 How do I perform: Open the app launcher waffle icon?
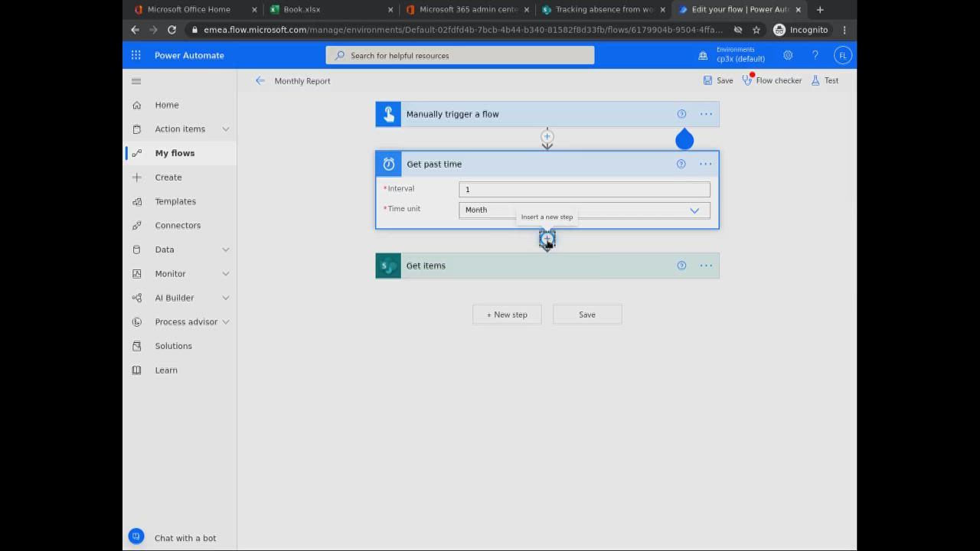click(x=136, y=55)
